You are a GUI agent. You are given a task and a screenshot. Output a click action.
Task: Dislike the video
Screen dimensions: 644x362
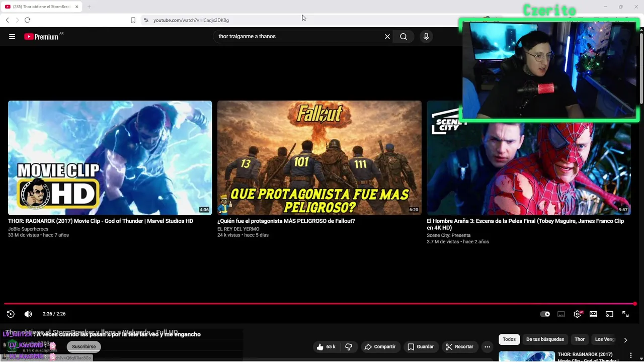[x=349, y=346]
